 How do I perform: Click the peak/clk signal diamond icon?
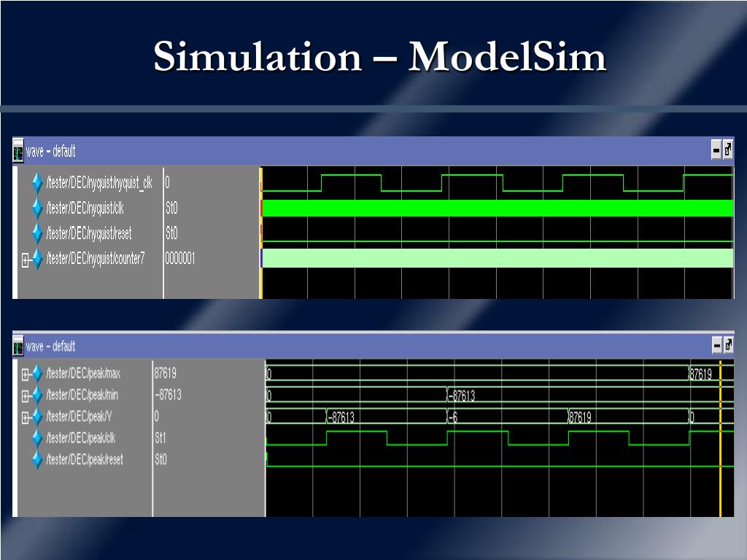click(38, 438)
